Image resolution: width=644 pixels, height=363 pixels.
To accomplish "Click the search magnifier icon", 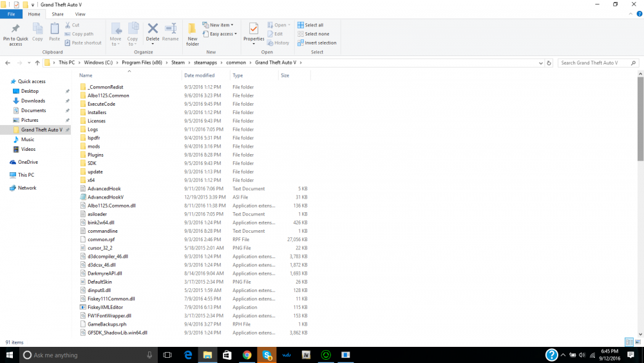I will pyautogui.click(x=633, y=63).
